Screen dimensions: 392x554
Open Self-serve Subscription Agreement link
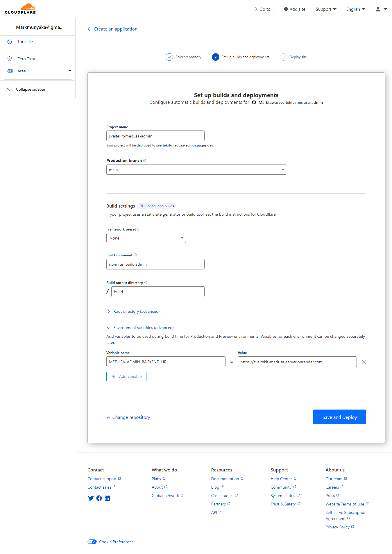[x=346, y=516]
